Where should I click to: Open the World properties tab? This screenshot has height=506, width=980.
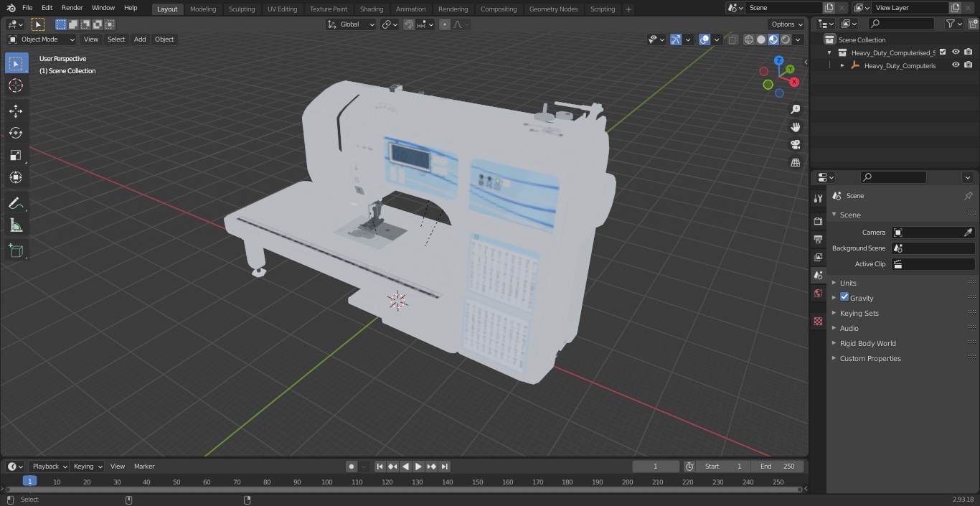click(818, 294)
